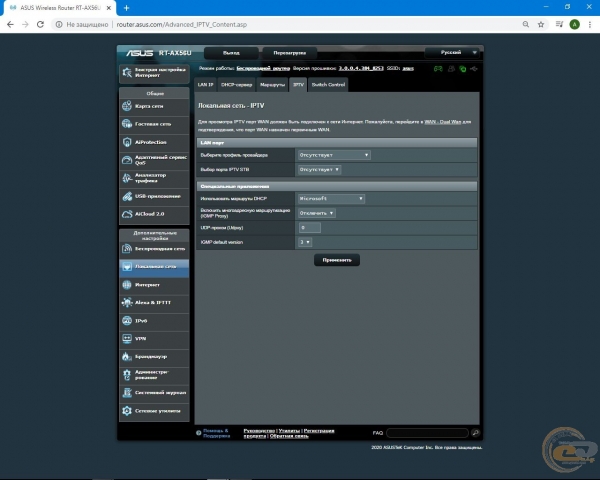Open System Log (Системный журнал) icon
Viewport: 600px width, 480px height.
(127, 393)
